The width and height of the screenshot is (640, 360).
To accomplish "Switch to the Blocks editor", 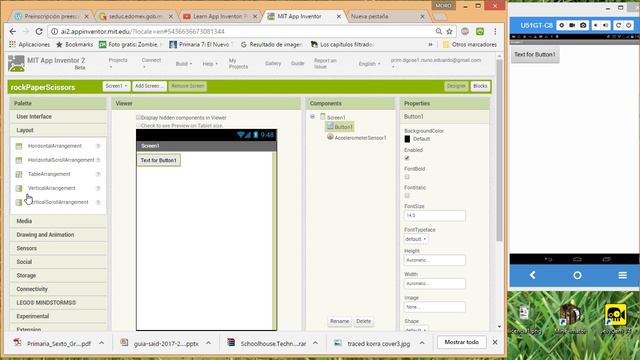I will coord(480,86).
